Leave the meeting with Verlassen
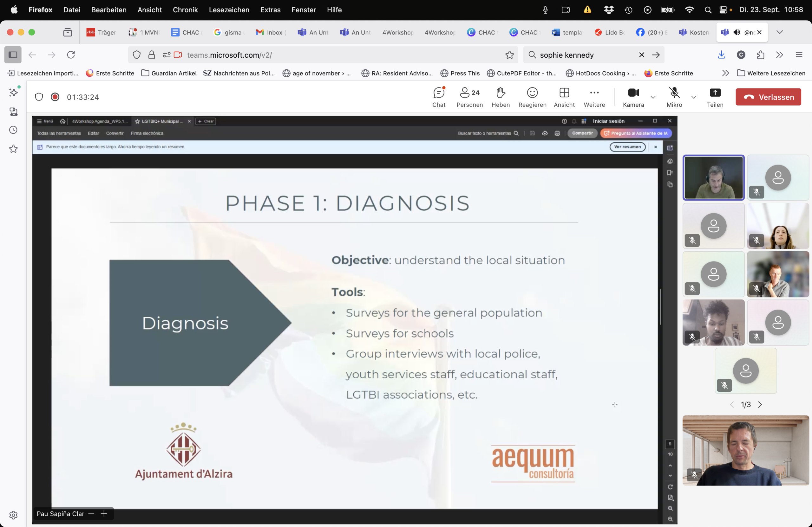The image size is (812, 527). pos(768,97)
